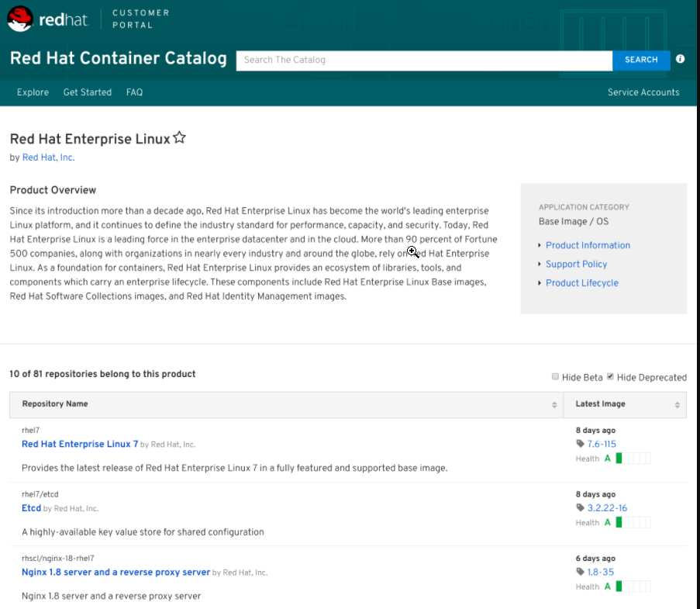Viewport: 700px width, 609px height.
Task: Click the 'rhscl/nginx-18-rhel7' repository path text
Action: point(58,558)
